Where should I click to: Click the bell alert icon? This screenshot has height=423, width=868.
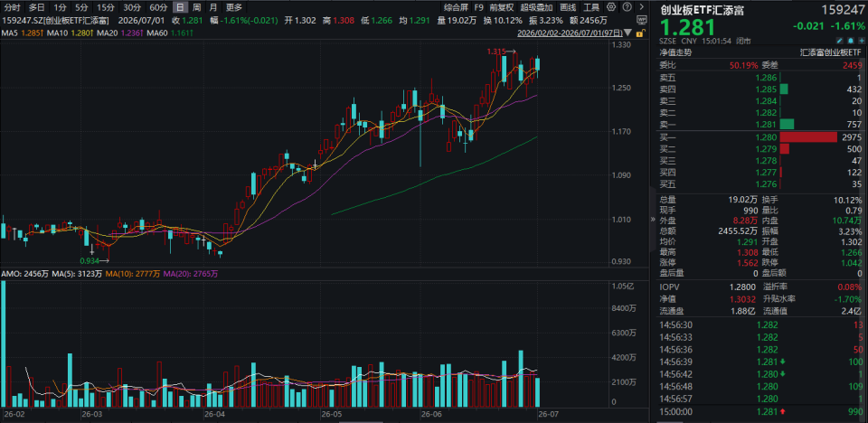click(x=850, y=41)
